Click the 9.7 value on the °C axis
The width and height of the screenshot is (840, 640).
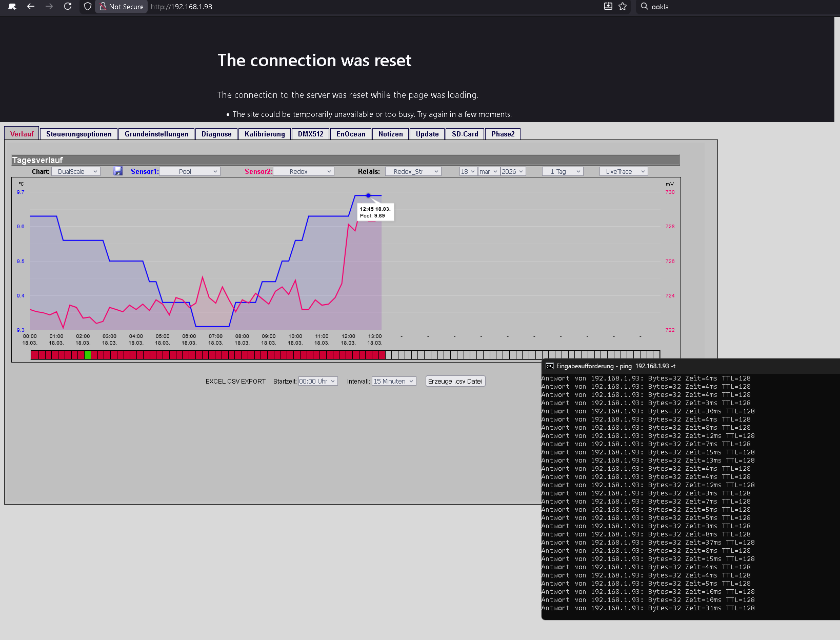[21, 192]
